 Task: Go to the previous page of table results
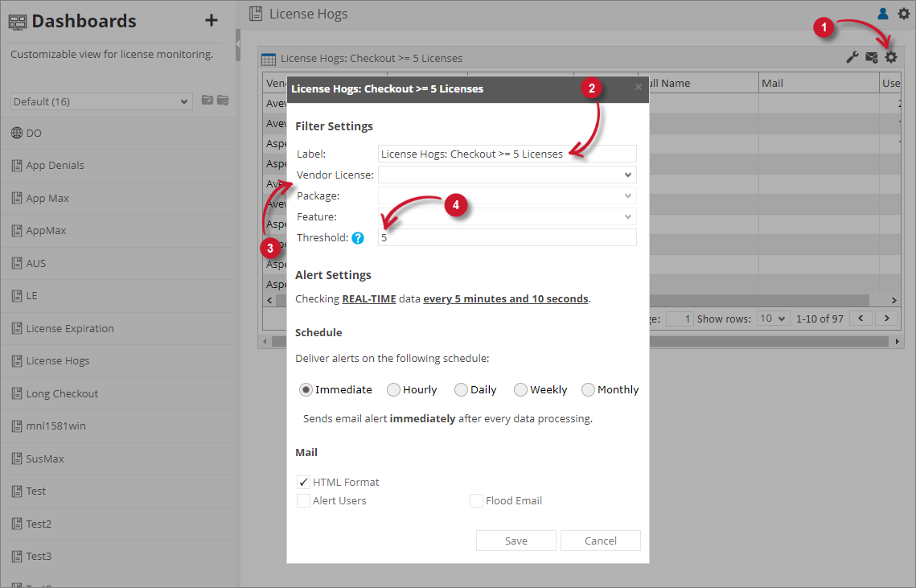(861, 319)
